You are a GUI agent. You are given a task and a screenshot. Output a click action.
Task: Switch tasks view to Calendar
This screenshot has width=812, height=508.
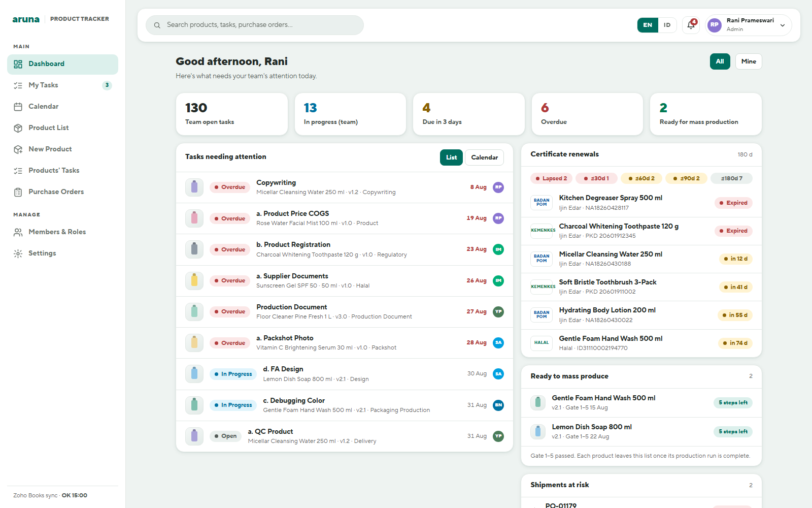pyautogui.click(x=484, y=157)
